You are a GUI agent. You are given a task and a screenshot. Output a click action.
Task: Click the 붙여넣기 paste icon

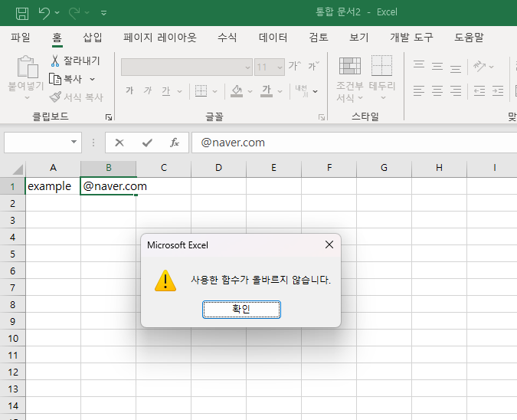tap(28, 67)
